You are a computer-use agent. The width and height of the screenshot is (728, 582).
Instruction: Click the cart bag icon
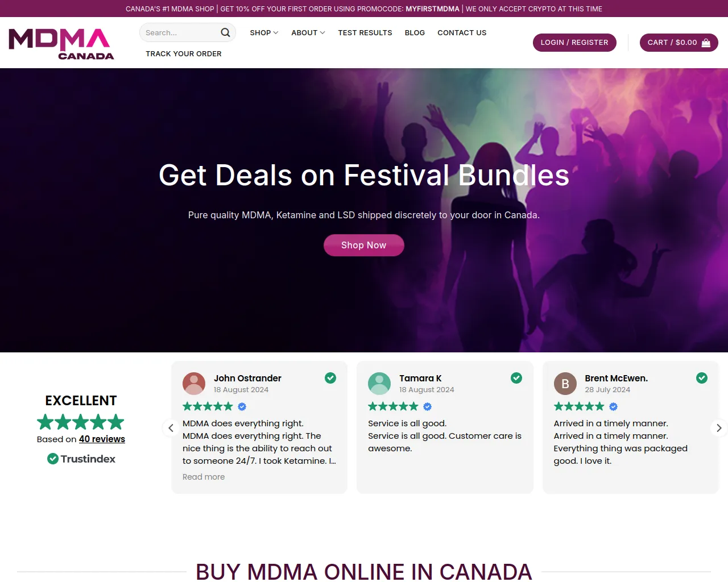coord(706,43)
